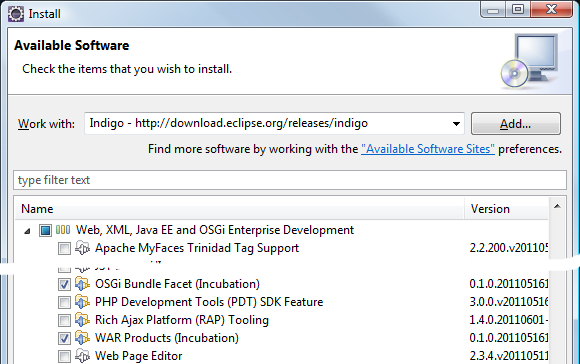Image resolution: width=580 pixels, height=364 pixels.
Task: Uncheck OSGi Bundle Facet (Incubation)
Action: point(64,284)
